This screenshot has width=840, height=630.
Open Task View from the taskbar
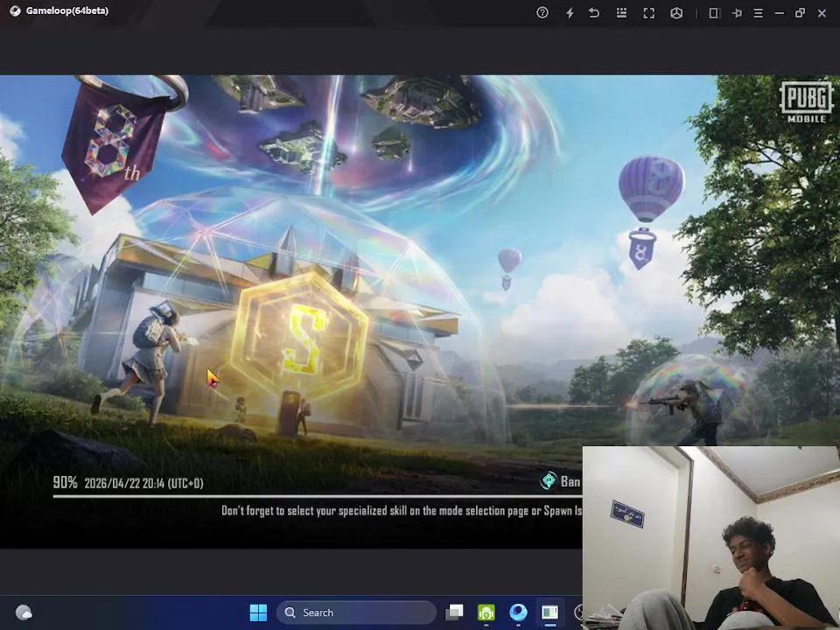(454, 612)
